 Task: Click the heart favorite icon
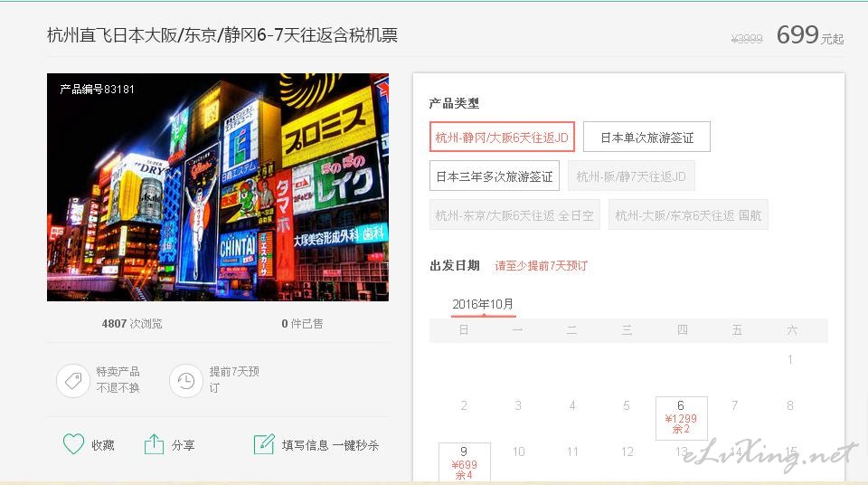pos(73,444)
